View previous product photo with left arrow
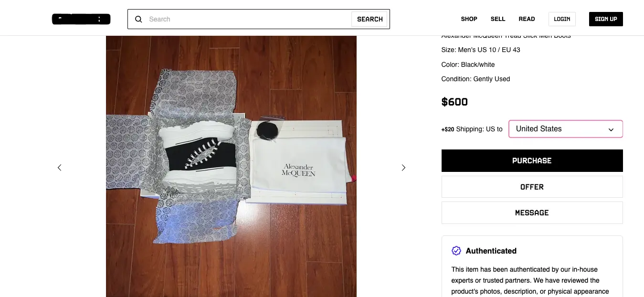The height and width of the screenshot is (297, 644). click(x=59, y=168)
